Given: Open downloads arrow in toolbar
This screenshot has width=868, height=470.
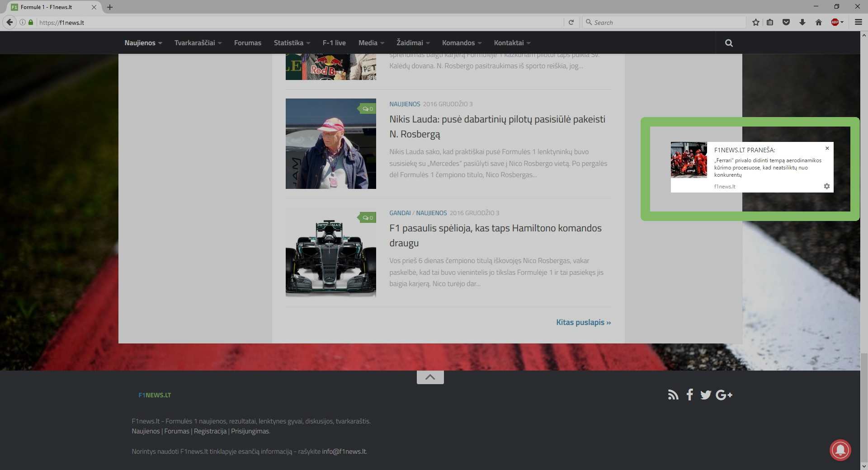Looking at the screenshot, I should (802, 22).
